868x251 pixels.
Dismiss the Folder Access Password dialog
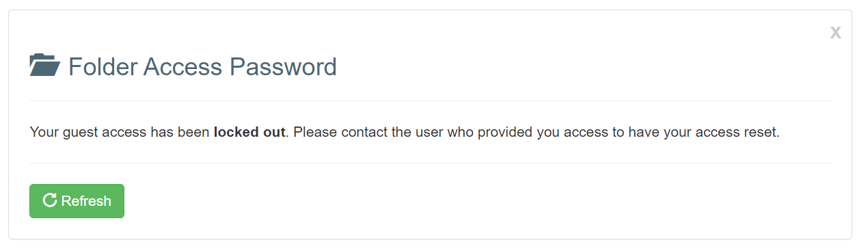(x=835, y=32)
